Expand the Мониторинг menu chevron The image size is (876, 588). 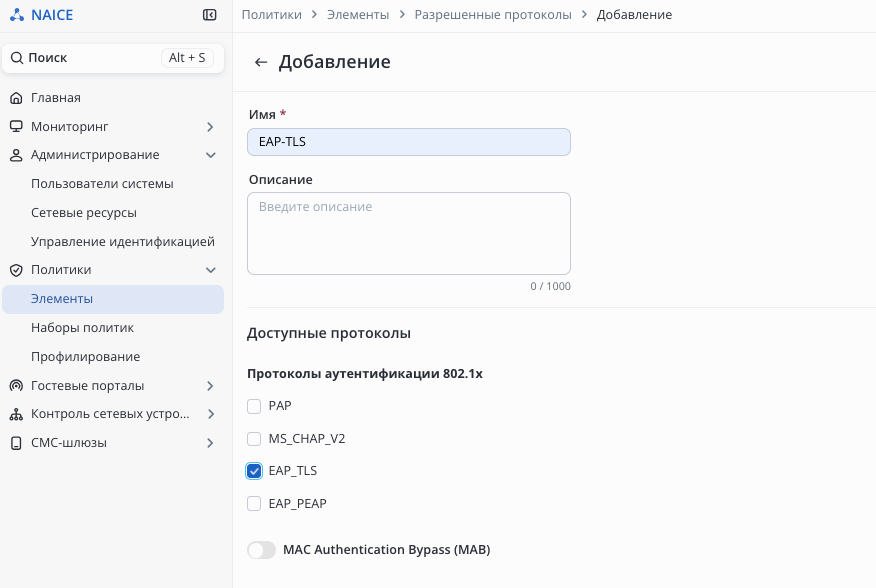click(210, 127)
